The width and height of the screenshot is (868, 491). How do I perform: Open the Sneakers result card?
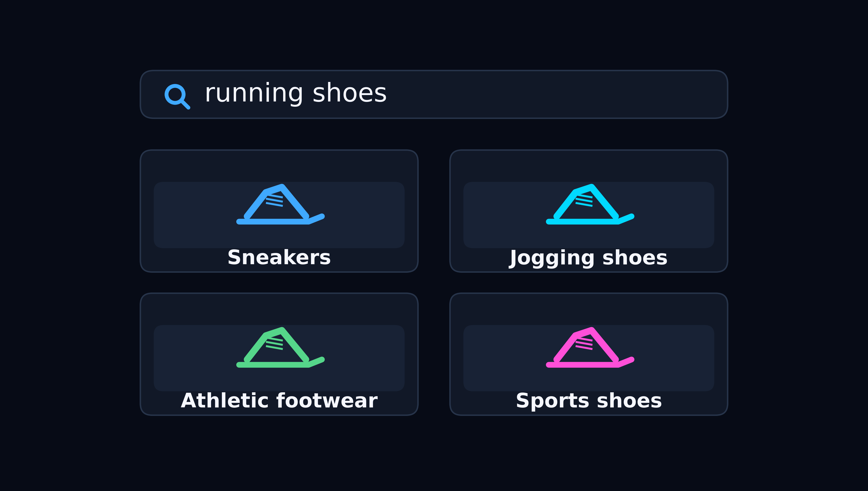279,211
